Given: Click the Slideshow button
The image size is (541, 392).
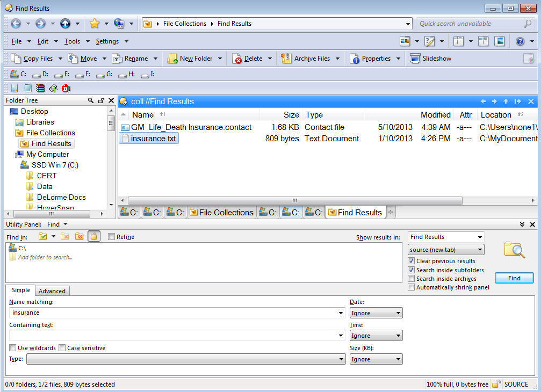Looking at the screenshot, I should (x=430, y=59).
